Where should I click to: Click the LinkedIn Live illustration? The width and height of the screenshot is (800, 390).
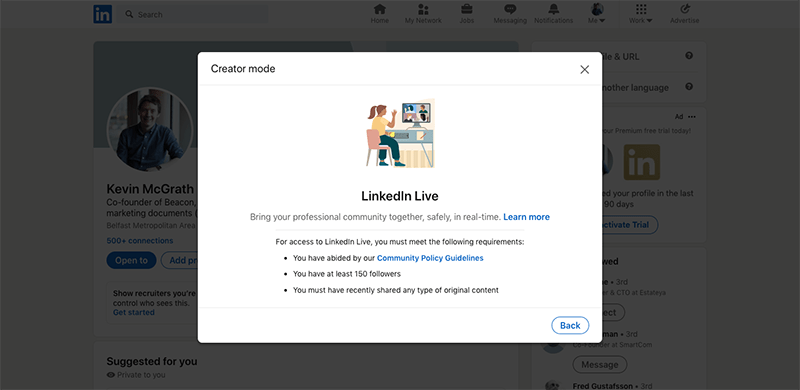[400, 133]
